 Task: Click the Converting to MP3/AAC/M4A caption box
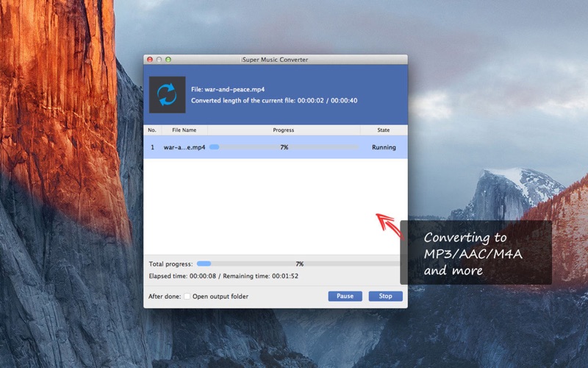tap(476, 254)
